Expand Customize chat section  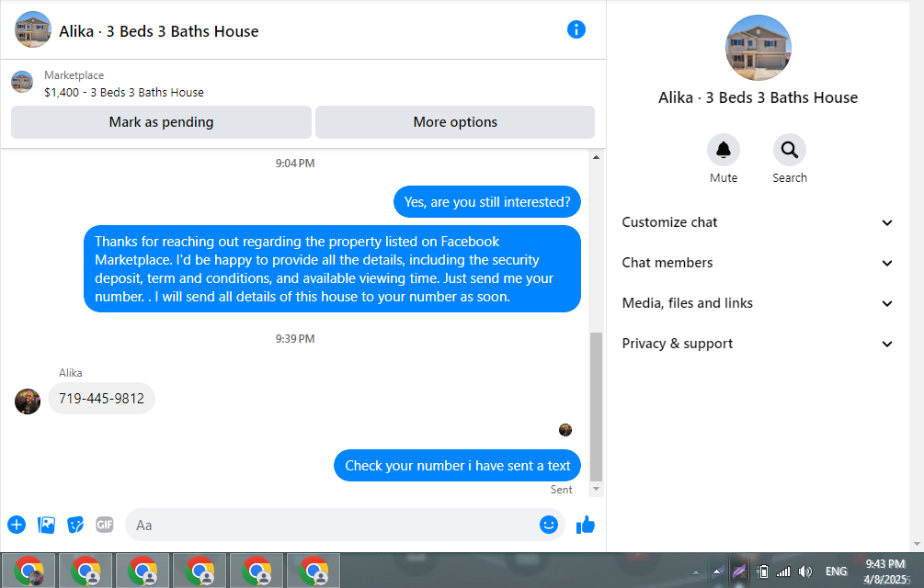click(x=758, y=222)
